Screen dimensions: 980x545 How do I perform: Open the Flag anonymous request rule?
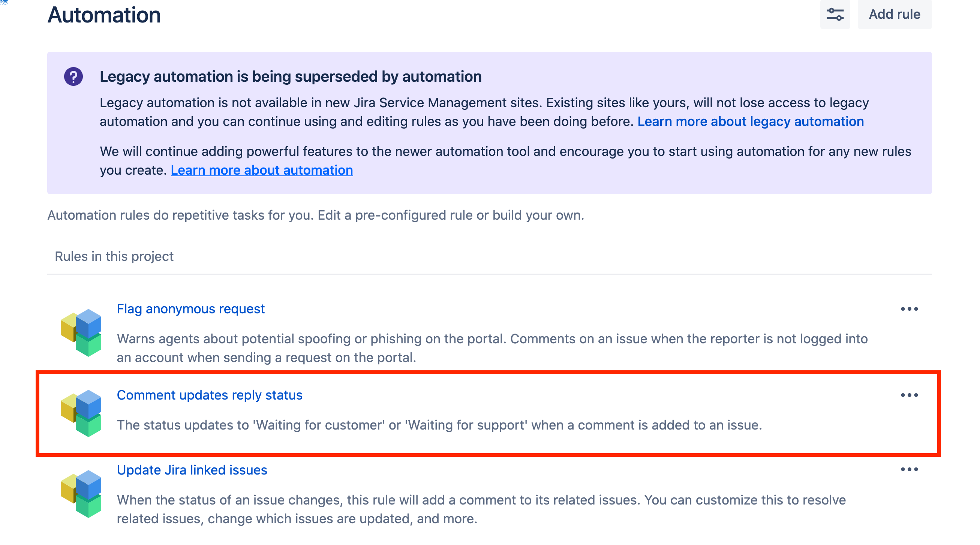click(190, 309)
